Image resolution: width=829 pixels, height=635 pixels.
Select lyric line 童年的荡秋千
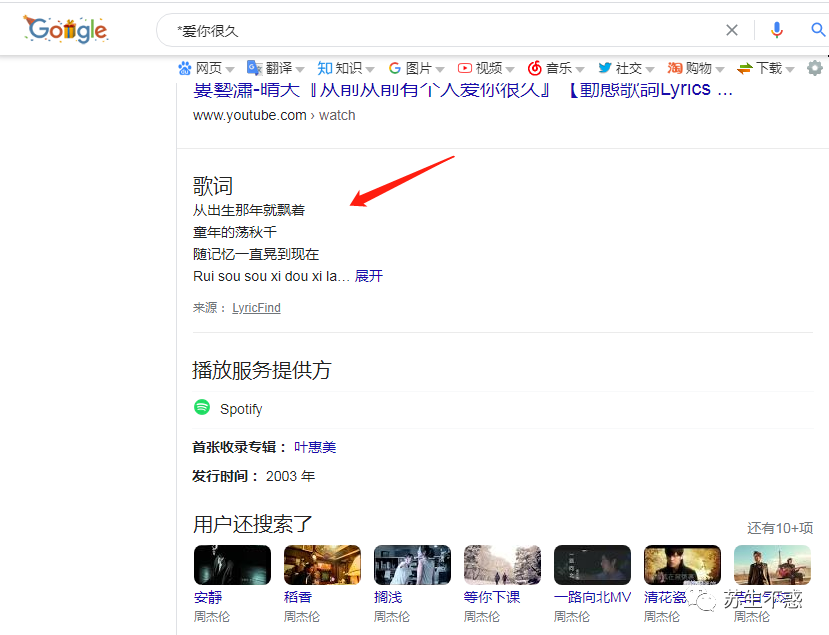click(x=235, y=232)
